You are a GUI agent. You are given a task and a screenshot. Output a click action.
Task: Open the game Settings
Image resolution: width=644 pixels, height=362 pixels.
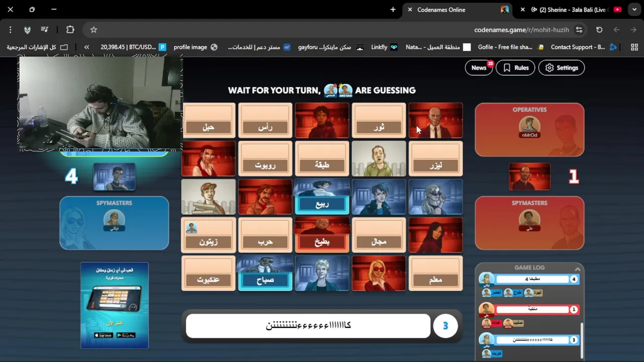click(x=561, y=68)
